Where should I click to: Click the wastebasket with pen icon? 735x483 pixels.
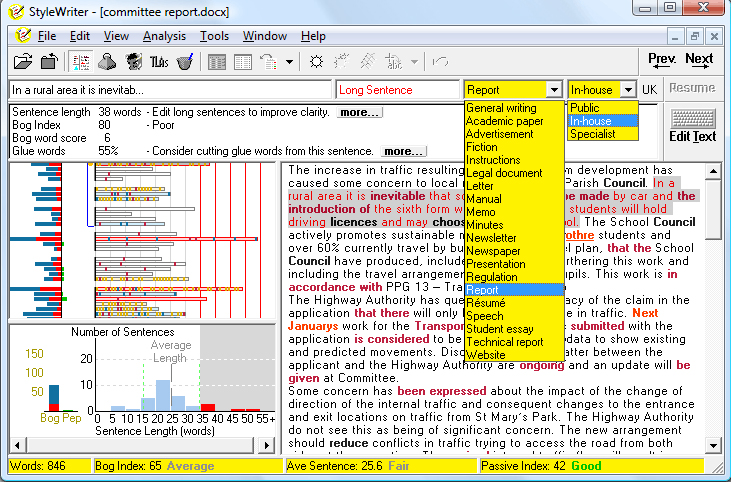click(x=185, y=61)
